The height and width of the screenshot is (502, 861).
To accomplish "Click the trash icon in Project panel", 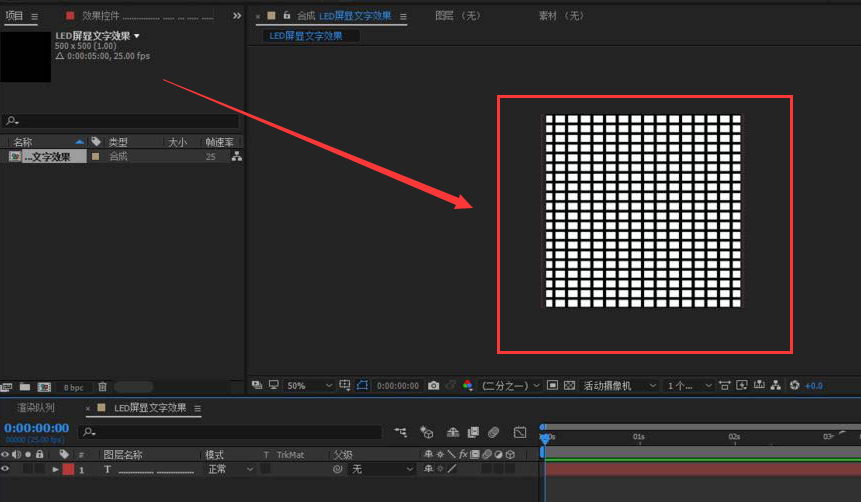I will pyautogui.click(x=102, y=386).
